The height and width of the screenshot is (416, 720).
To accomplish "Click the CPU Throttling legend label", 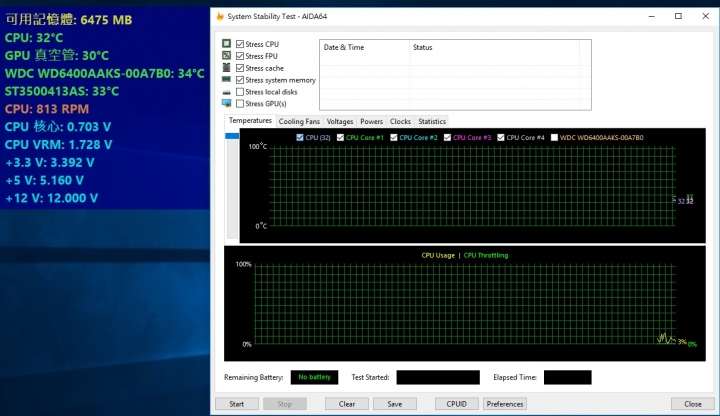I will (486, 255).
